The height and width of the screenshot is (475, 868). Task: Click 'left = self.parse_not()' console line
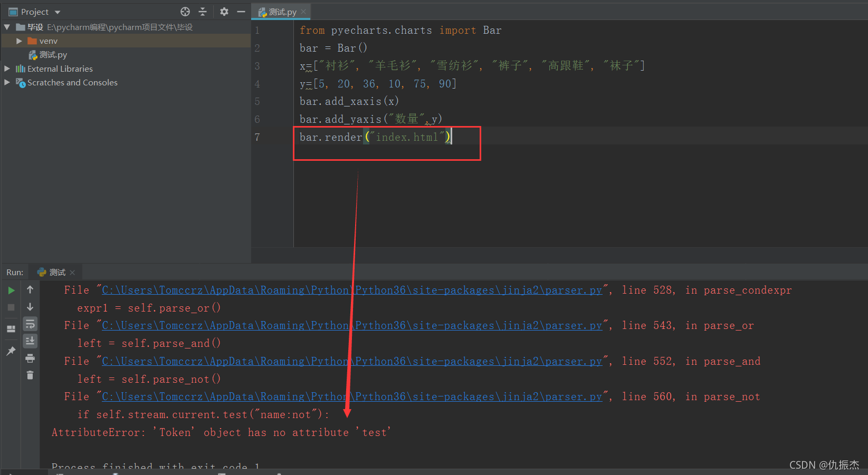[x=149, y=379]
